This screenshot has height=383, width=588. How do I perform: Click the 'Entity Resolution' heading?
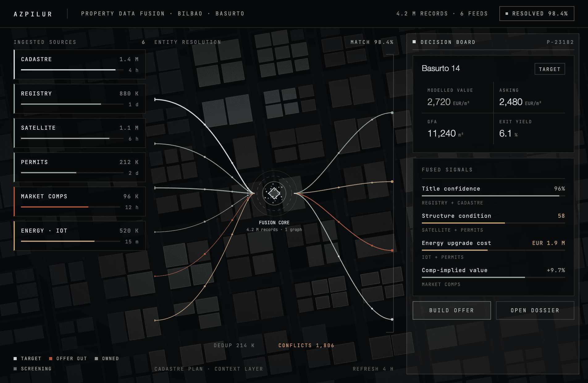[188, 42]
